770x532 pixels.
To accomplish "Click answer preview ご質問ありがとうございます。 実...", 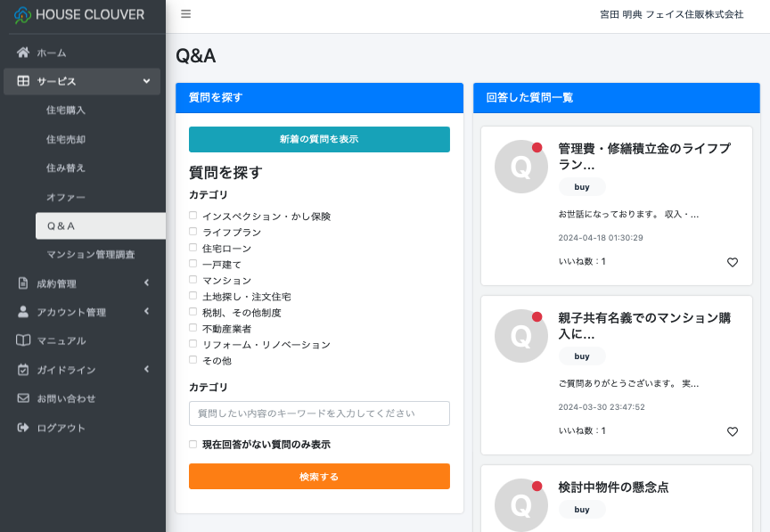I will [628, 384].
